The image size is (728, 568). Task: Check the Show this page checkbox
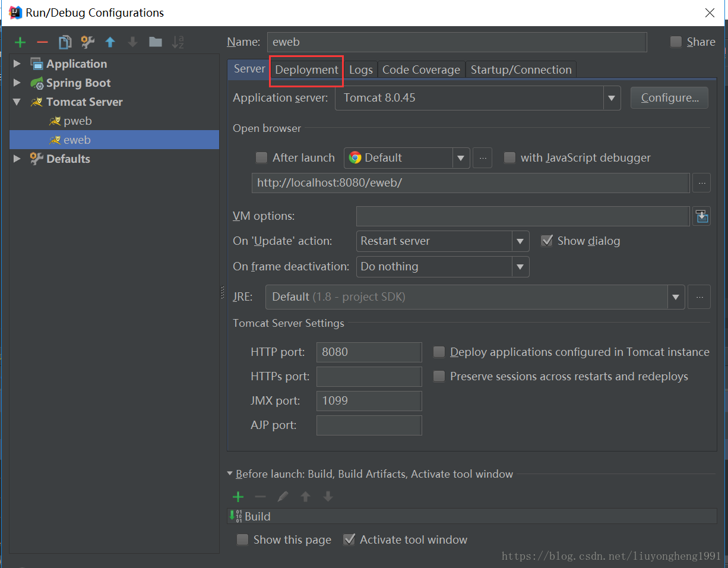(x=242, y=539)
